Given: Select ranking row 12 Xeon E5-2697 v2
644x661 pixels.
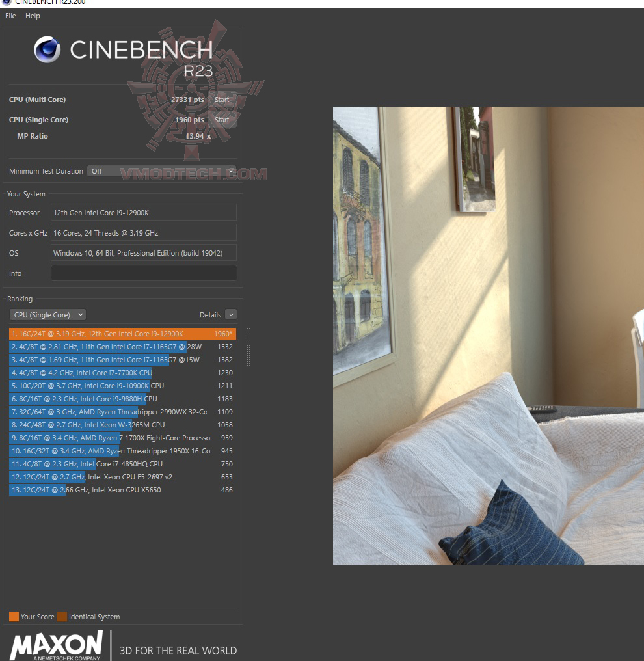Looking at the screenshot, I should pyautogui.click(x=122, y=477).
